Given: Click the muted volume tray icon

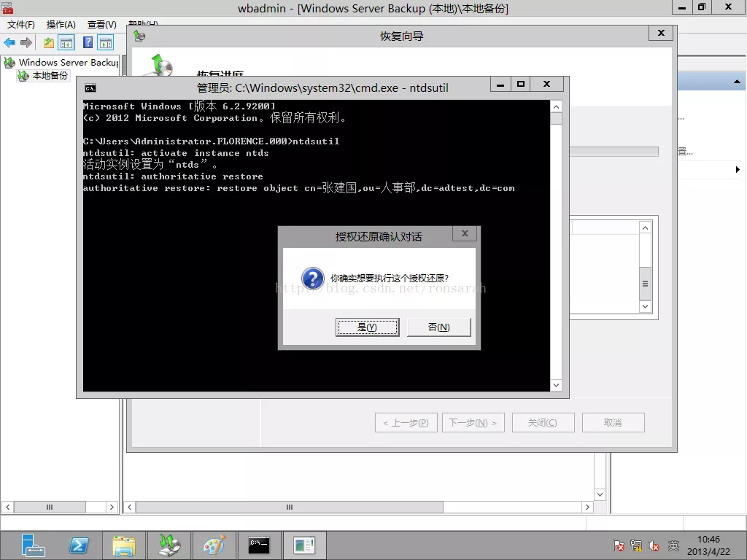Looking at the screenshot, I should click(x=654, y=545).
